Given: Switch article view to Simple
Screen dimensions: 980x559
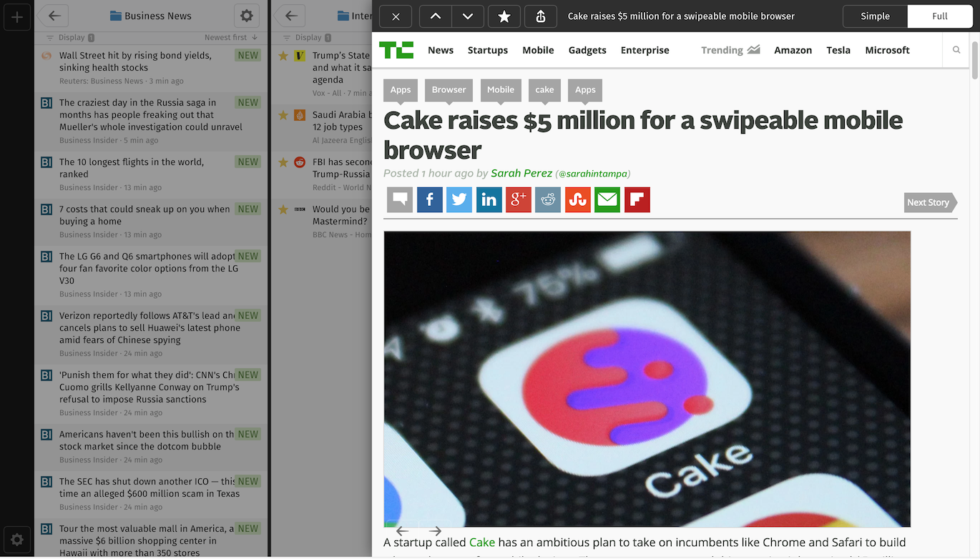Looking at the screenshot, I should [x=875, y=16].
